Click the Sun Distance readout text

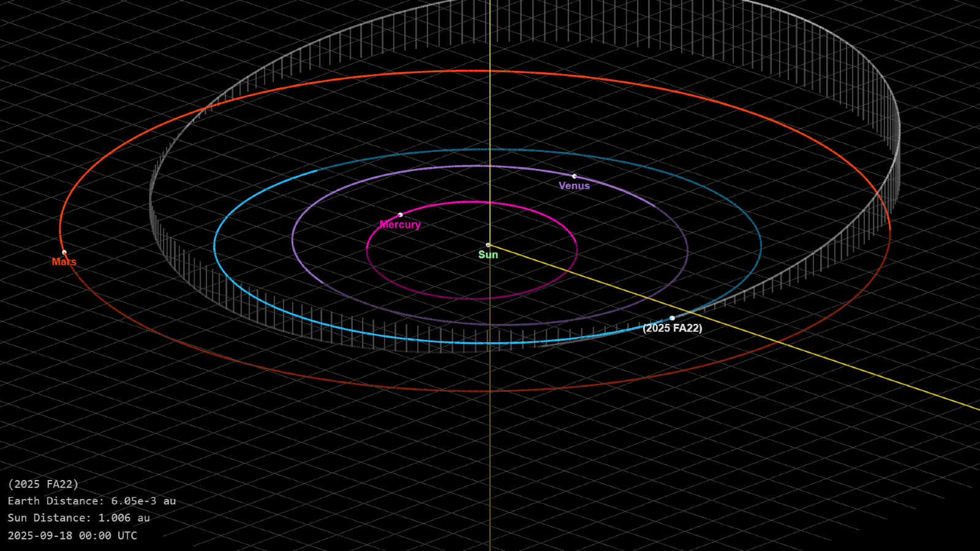(x=78, y=518)
